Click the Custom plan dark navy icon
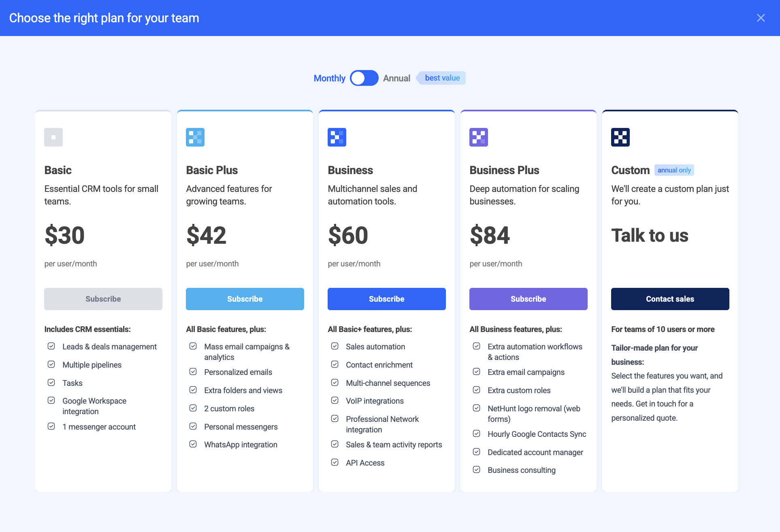The image size is (780, 532). (620, 137)
